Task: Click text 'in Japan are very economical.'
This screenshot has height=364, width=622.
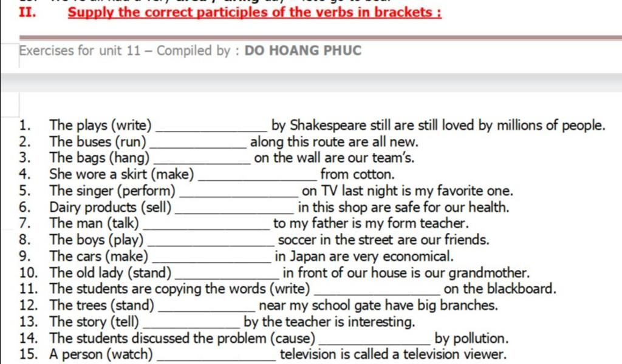Action: click(364, 256)
